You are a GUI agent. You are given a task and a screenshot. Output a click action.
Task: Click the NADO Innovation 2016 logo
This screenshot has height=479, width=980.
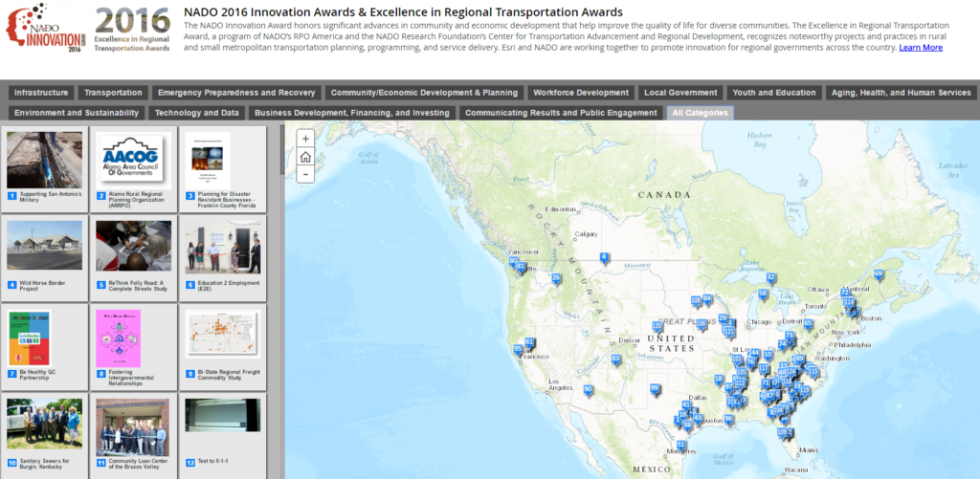46,29
